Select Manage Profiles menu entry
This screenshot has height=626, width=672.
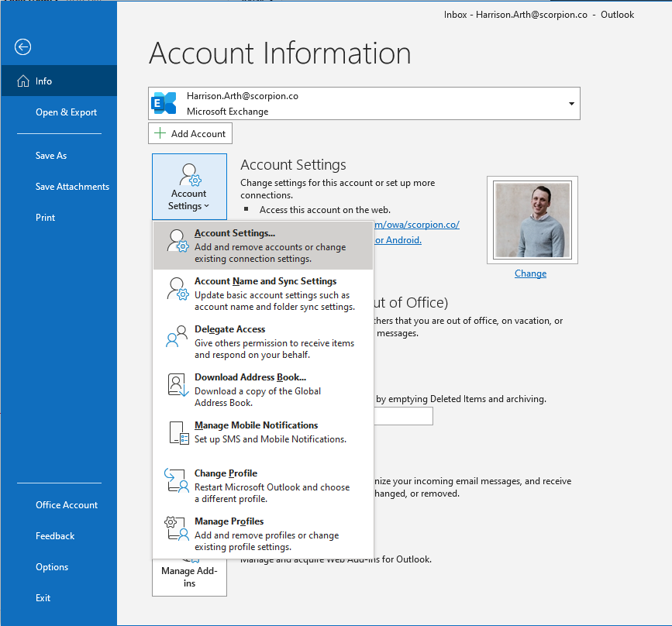click(x=264, y=534)
